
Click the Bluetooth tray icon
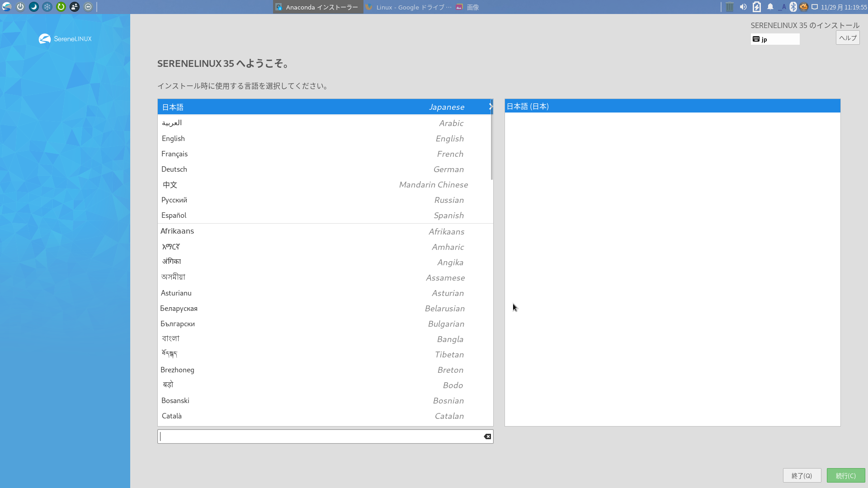coord(793,7)
